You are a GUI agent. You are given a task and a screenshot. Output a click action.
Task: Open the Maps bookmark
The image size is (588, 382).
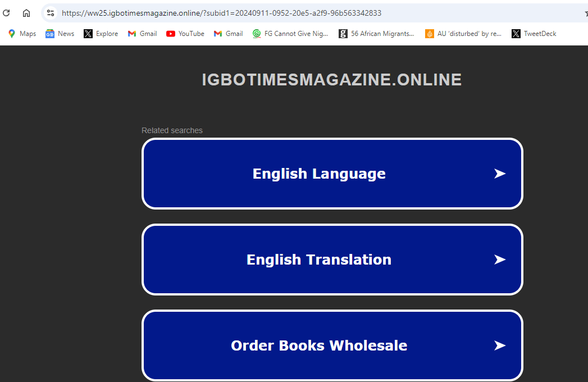[22, 34]
